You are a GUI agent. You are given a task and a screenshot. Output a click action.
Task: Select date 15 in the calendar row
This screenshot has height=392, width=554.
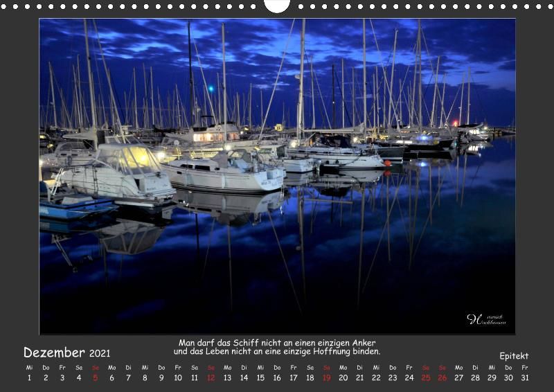(261, 377)
